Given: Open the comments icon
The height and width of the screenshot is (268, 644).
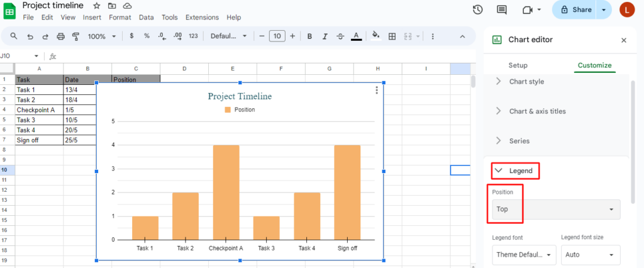Looking at the screenshot, I should point(501,10).
